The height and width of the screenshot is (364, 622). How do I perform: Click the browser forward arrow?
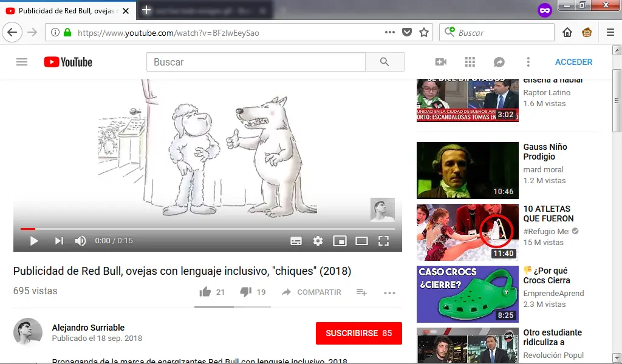(x=32, y=33)
